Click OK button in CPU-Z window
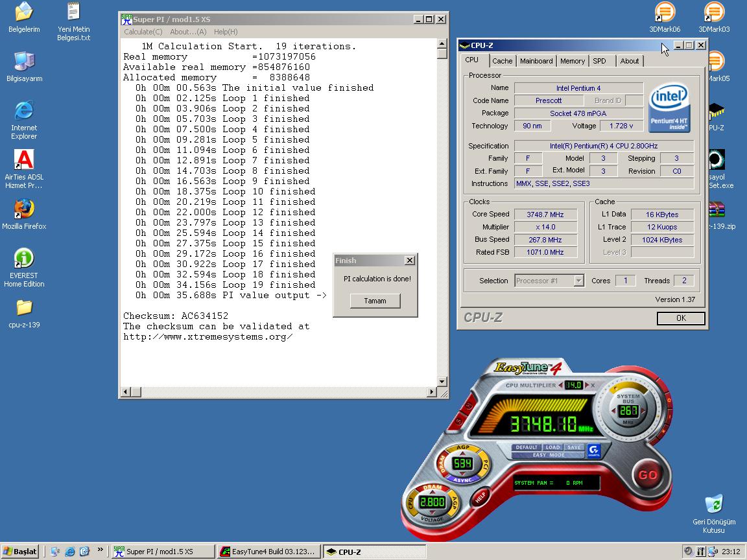Image resolution: width=747 pixels, height=560 pixels. (681, 318)
